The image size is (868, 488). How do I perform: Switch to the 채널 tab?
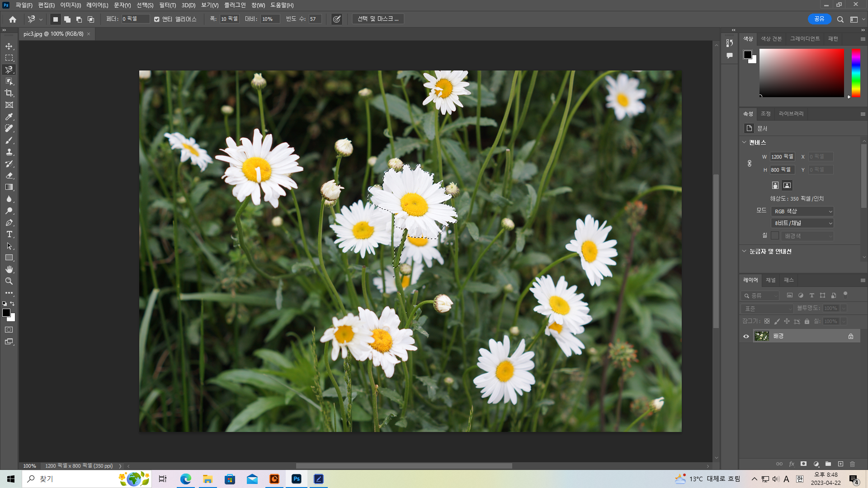coord(770,280)
